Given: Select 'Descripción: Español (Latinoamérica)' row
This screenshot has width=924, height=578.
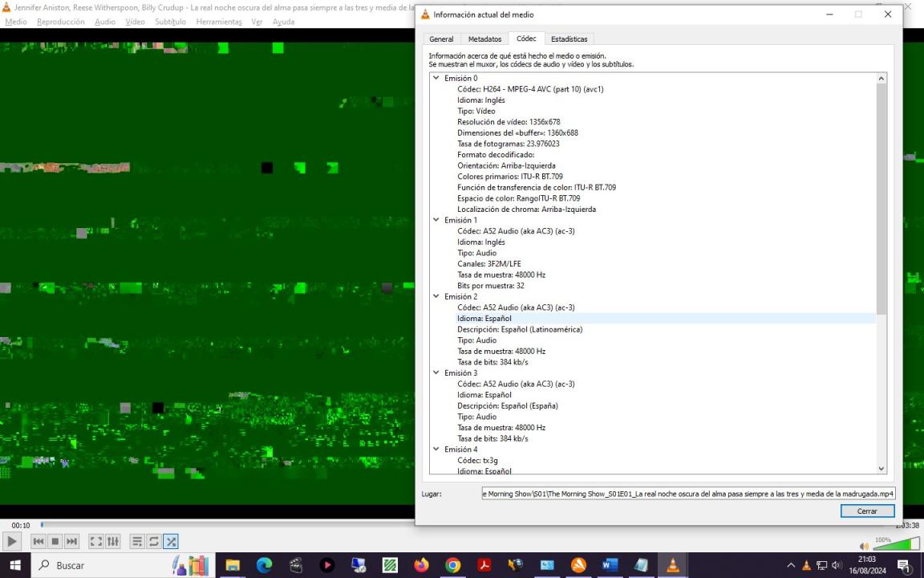Looking at the screenshot, I should [520, 329].
